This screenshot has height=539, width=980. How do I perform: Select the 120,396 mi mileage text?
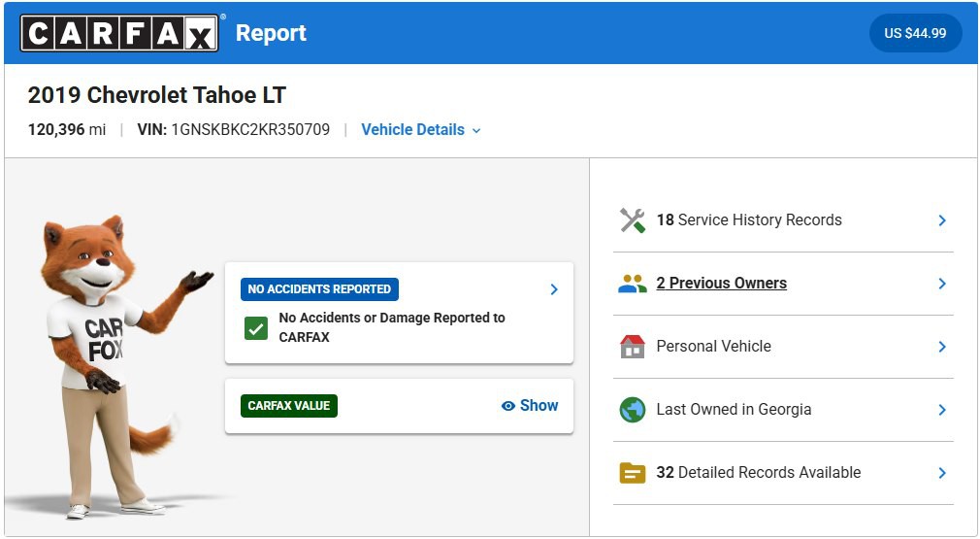tap(67, 129)
